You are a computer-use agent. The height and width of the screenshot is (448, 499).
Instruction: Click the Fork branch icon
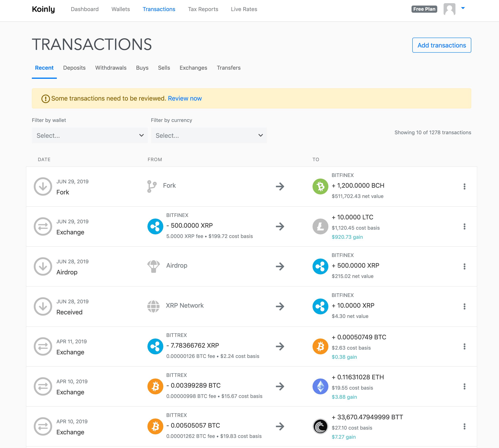tap(152, 186)
